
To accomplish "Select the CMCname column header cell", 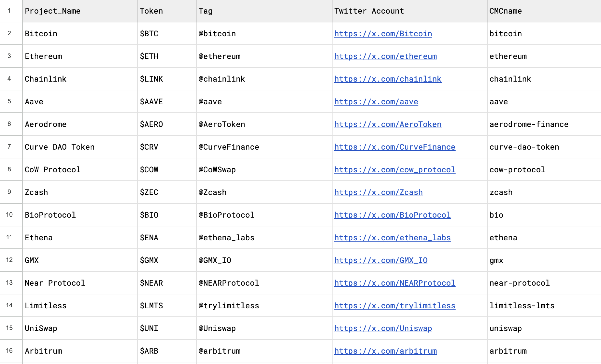I will tap(543, 11).
